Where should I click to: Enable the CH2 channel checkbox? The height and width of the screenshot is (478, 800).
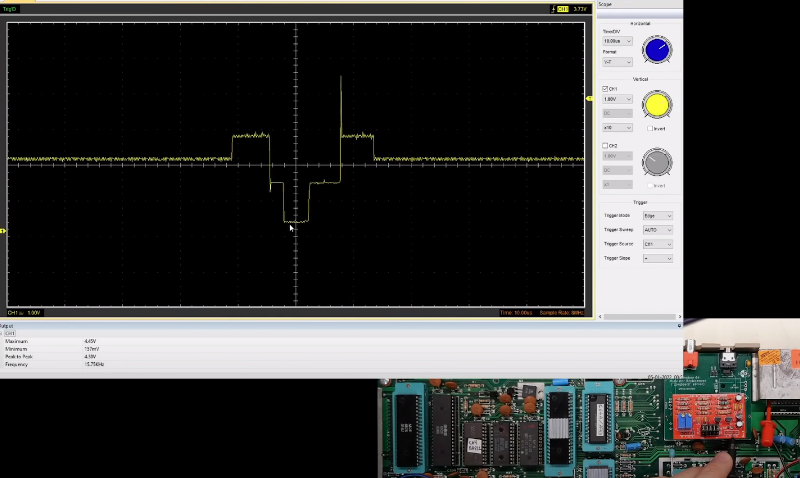click(605, 146)
